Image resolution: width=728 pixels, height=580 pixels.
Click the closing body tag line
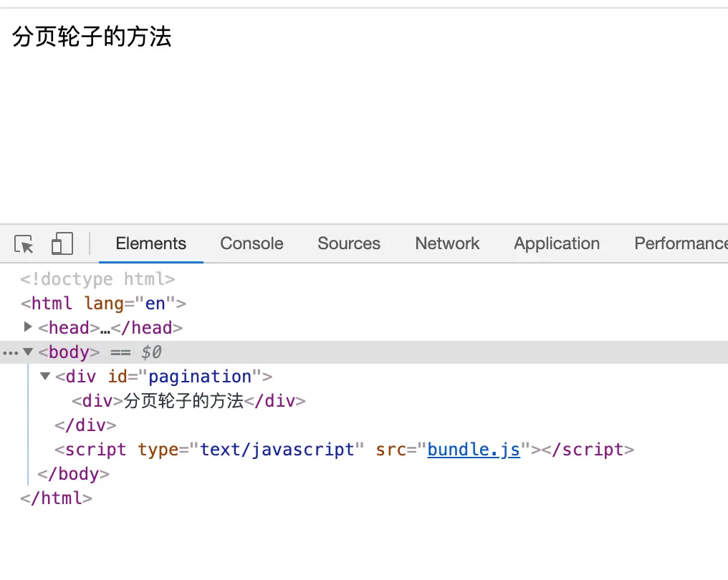click(x=73, y=474)
